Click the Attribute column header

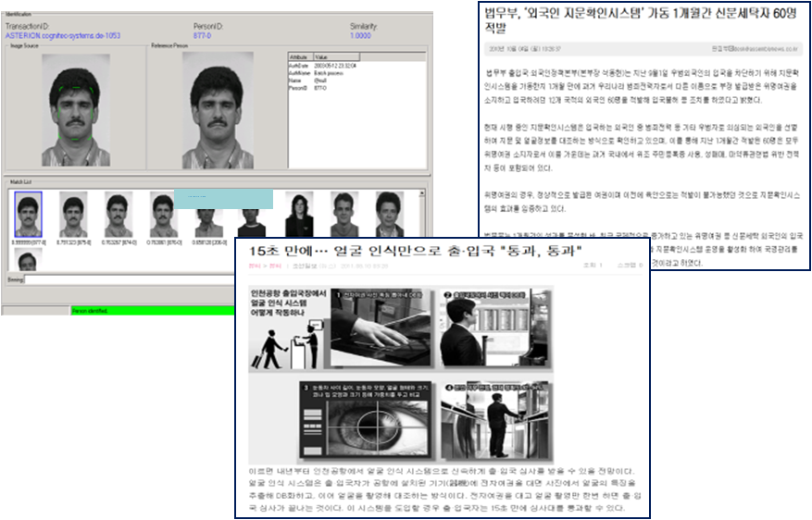coord(300,57)
